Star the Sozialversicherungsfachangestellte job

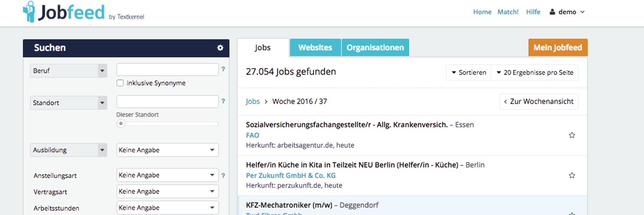[572, 135]
